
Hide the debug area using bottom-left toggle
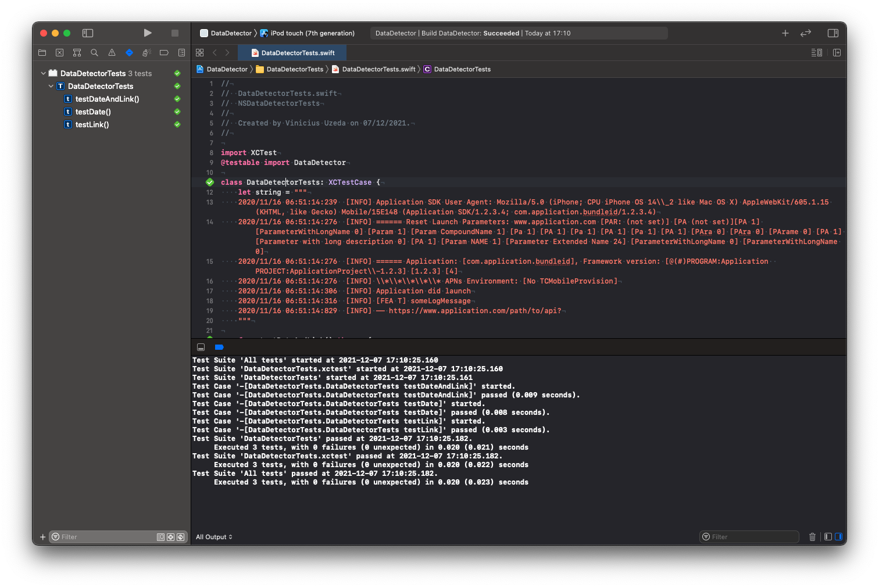pos(201,347)
